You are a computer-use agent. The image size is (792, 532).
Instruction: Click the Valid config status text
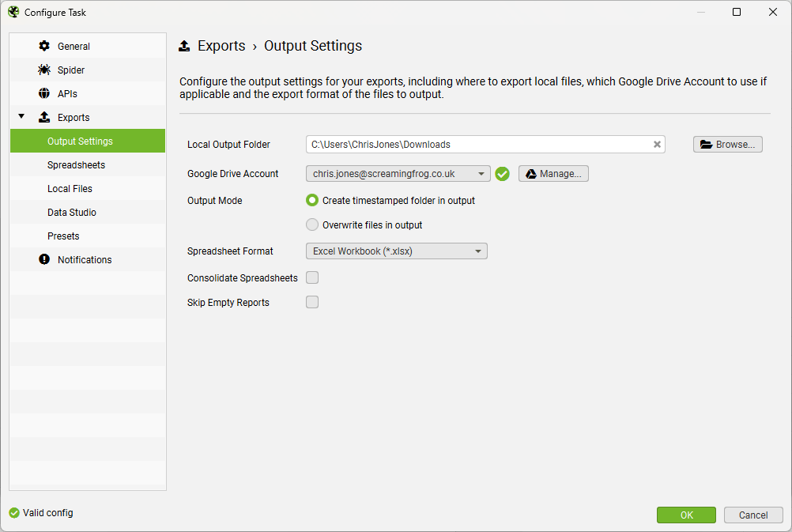pyautogui.click(x=48, y=513)
